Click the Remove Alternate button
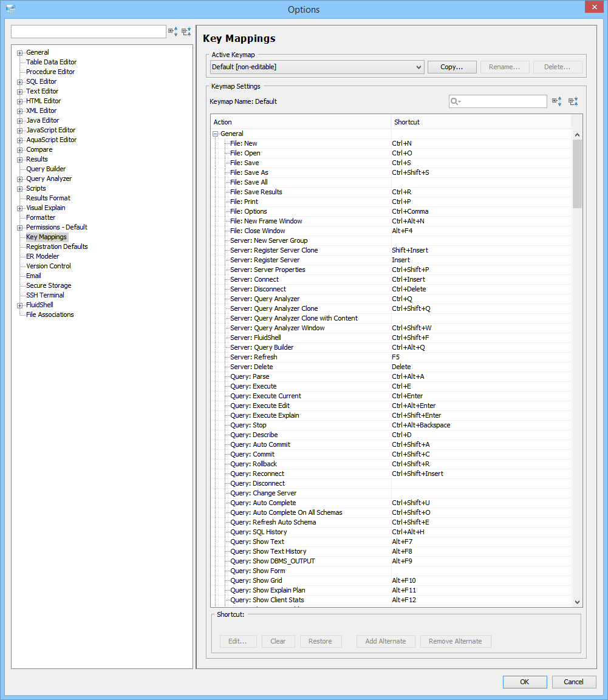The image size is (608, 700). coord(455,641)
